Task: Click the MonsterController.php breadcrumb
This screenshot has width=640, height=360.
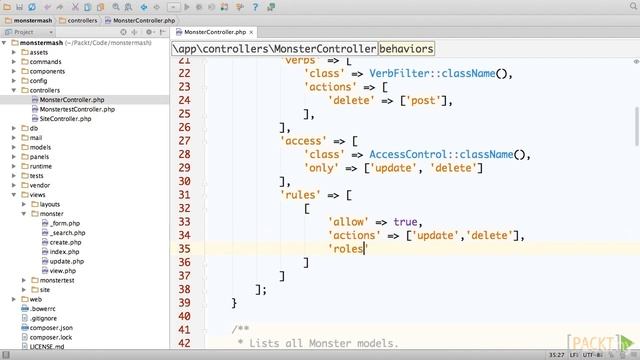Action: pos(140,20)
